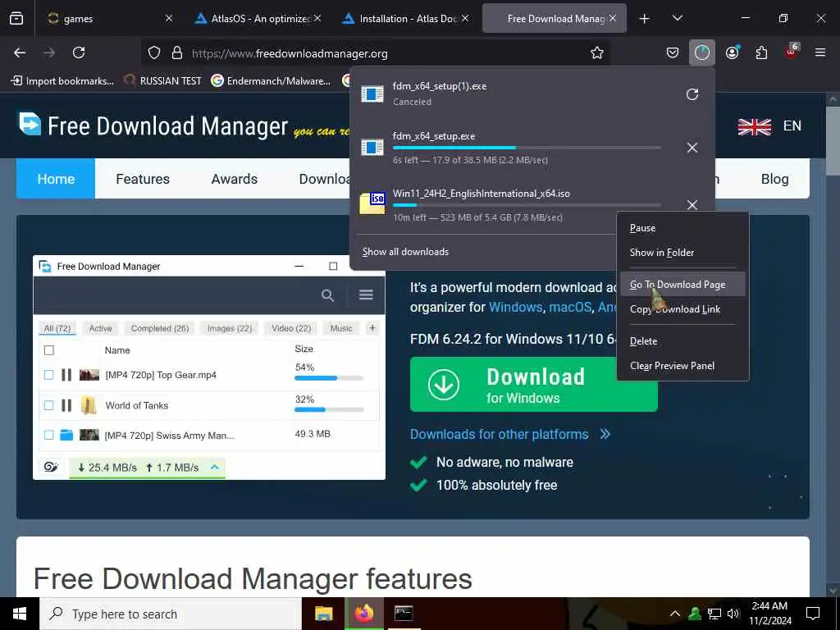This screenshot has height=630, width=840.
Task: Open the Blog nav item
Action: click(x=774, y=179)
